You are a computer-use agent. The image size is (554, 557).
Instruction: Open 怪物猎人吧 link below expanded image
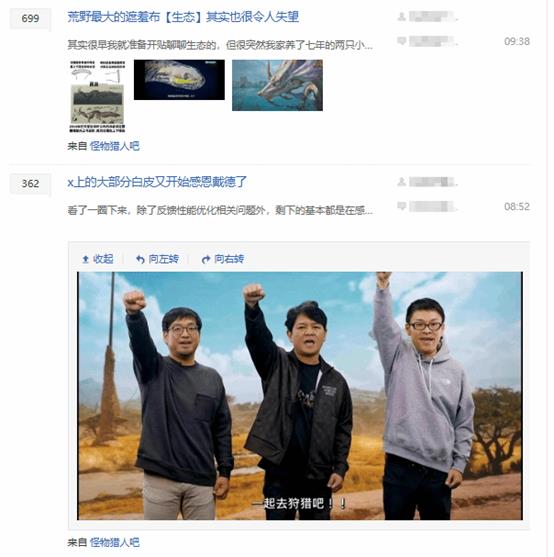(x=114, y=542)
